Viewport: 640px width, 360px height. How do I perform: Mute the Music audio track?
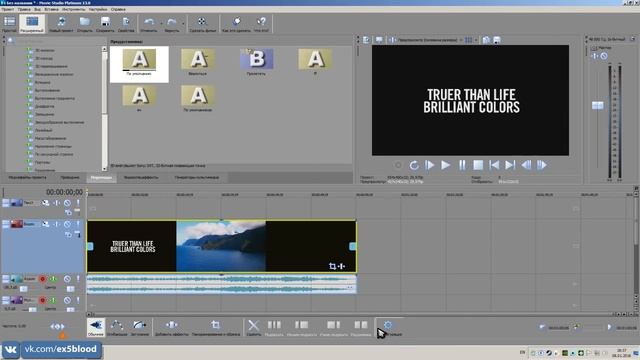(67, 300)
